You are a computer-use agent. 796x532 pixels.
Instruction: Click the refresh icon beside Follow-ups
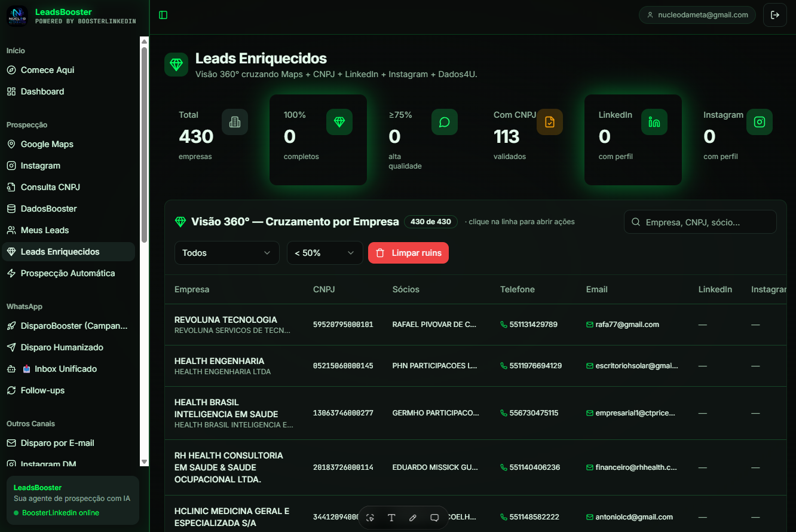click(11, 390)
